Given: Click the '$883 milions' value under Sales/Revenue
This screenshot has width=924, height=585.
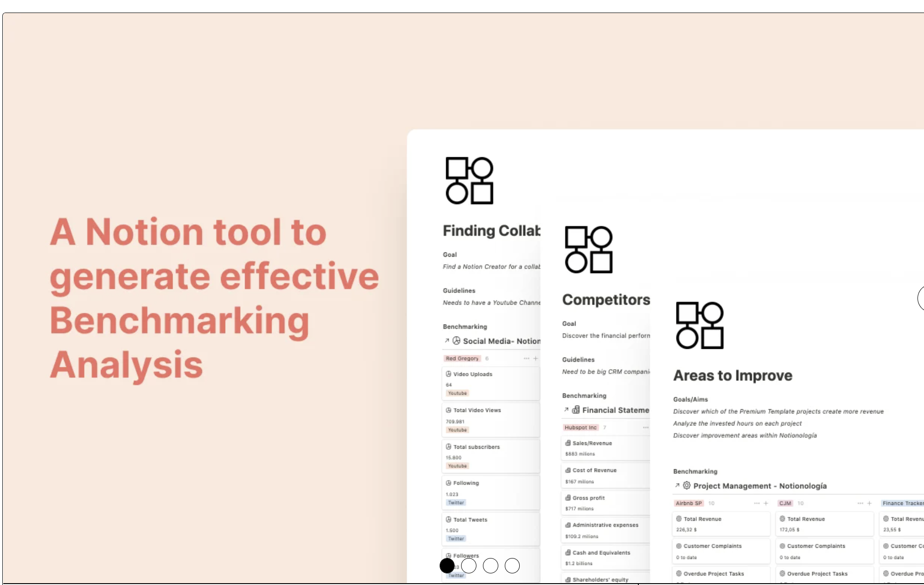Looking at the screenshot, I should tap(580, 454).
